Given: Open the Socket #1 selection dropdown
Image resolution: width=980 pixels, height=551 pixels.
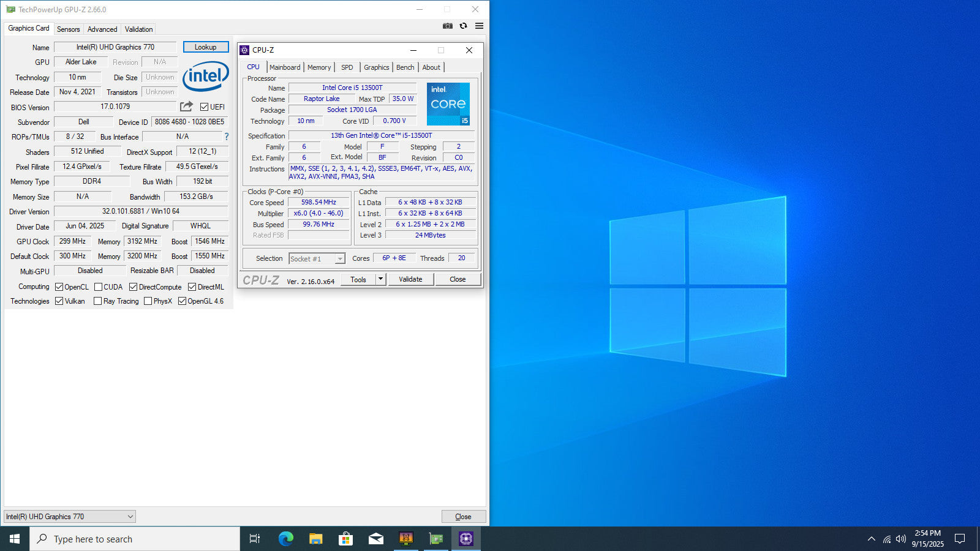Looking at the screenshot, I should click(x=317, y=258).
